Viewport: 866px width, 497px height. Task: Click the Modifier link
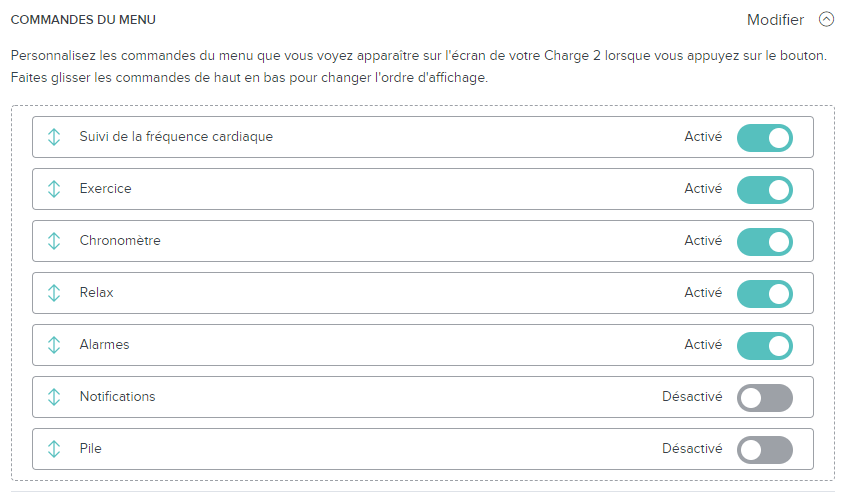[x=775, y=19]
